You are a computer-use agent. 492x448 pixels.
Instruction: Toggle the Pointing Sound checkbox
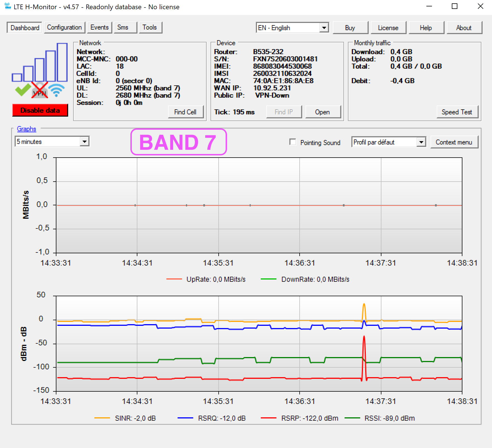[293, 142]
